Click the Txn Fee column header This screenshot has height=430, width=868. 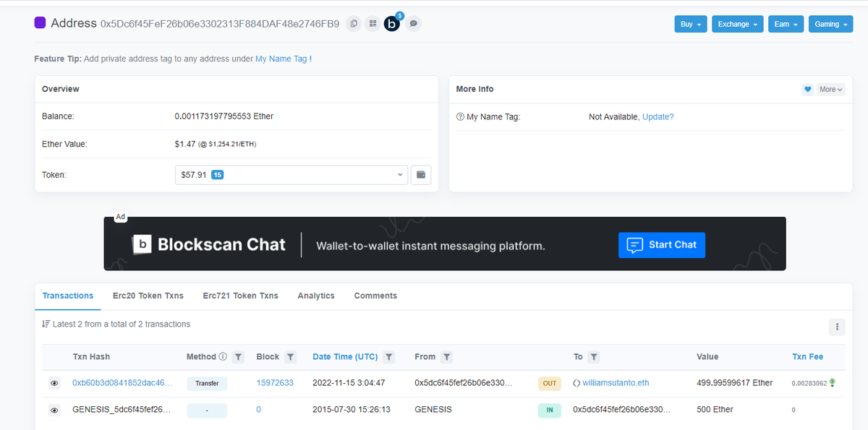pyautogui.click(x=808, y=356)
